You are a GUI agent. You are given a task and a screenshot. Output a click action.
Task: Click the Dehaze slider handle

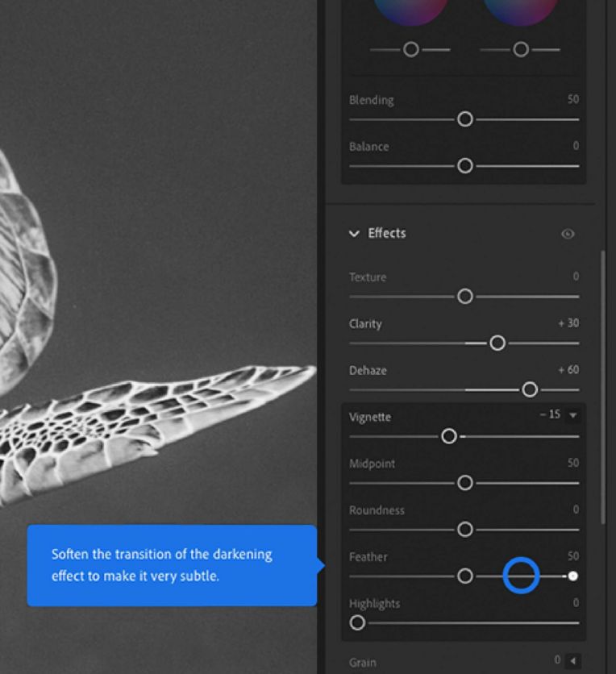(530, 390)
